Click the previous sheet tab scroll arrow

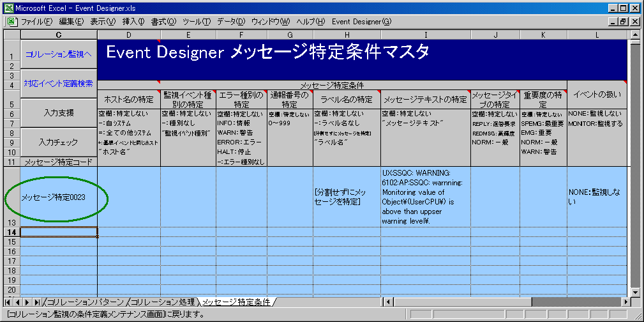tap(18, 302)
